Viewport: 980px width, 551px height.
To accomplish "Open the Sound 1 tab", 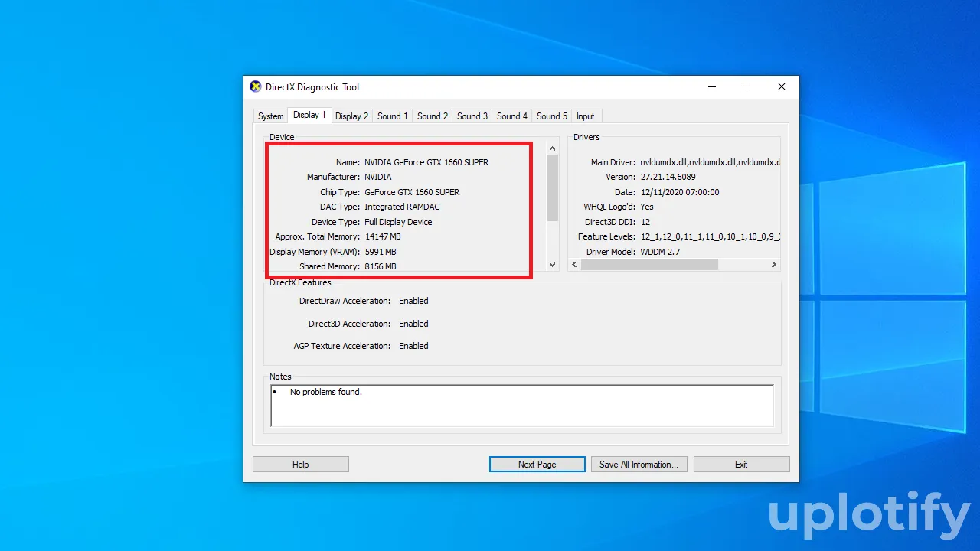I will (x=392, y=116).
